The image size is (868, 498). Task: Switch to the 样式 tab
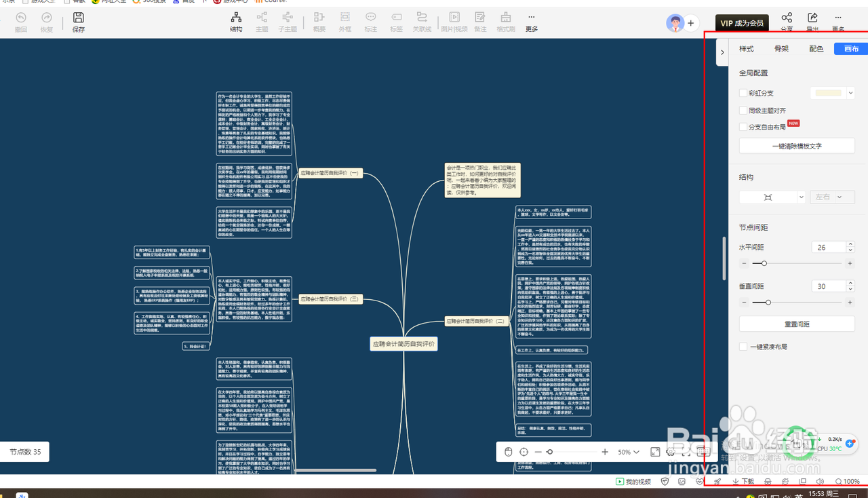(x=746, y=49)
